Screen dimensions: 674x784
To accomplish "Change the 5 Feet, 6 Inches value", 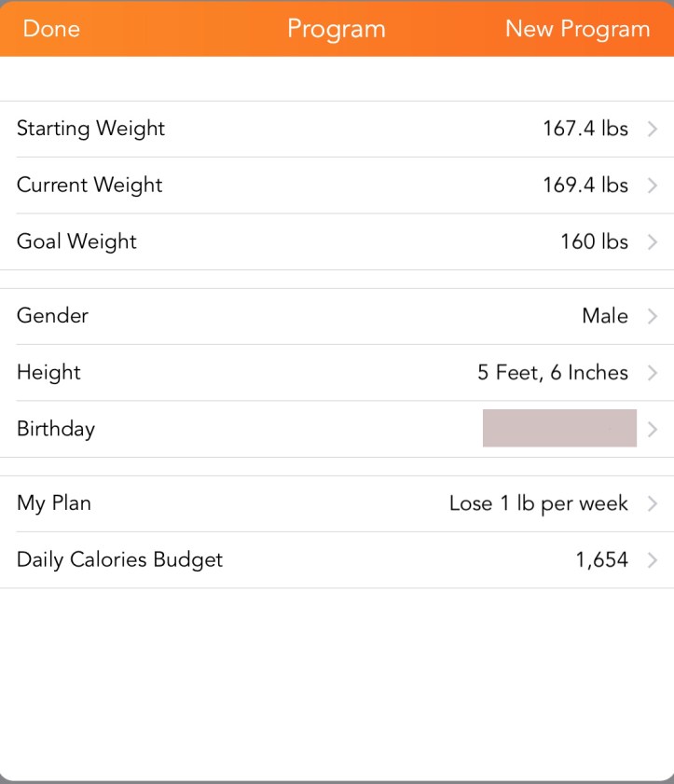I will [553, 373].
